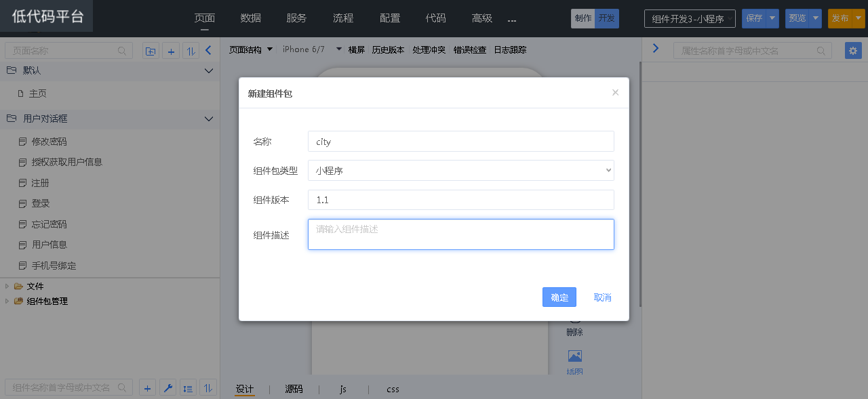Click the plus icon beside component search
Screen dimensions: 868x399
pyautogui.click(x=148, y=388)
